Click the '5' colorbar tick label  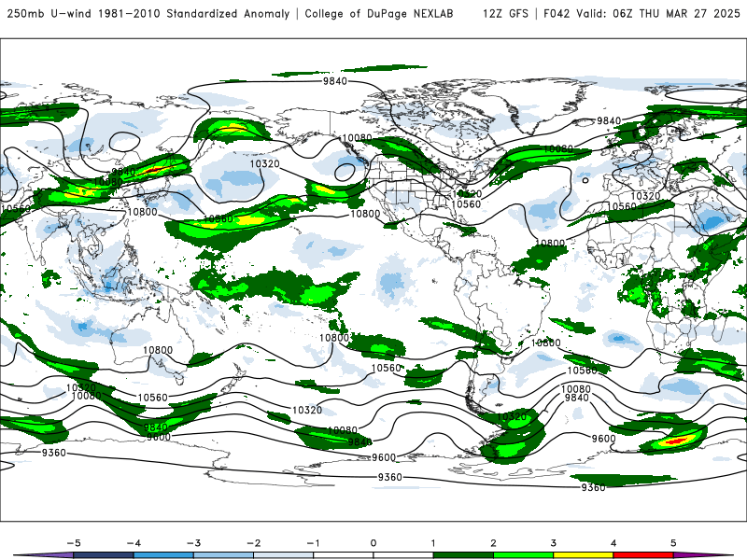pos(673,543)
